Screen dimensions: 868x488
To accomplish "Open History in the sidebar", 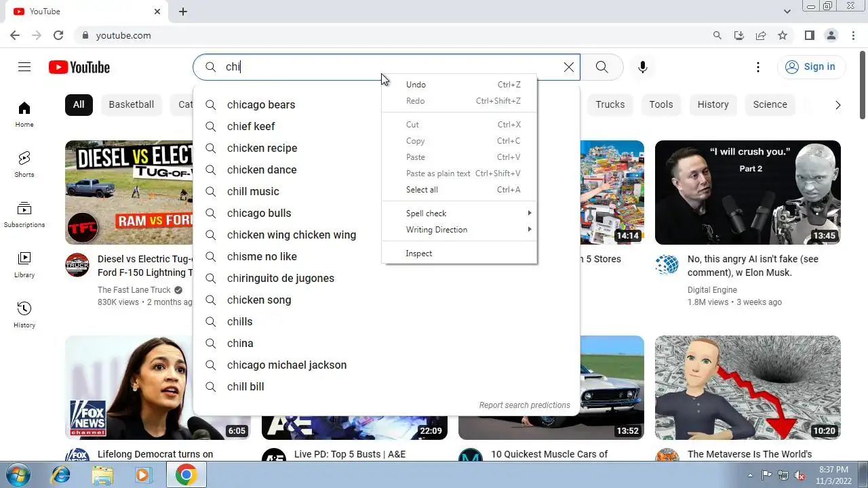I will coord(24,315).
